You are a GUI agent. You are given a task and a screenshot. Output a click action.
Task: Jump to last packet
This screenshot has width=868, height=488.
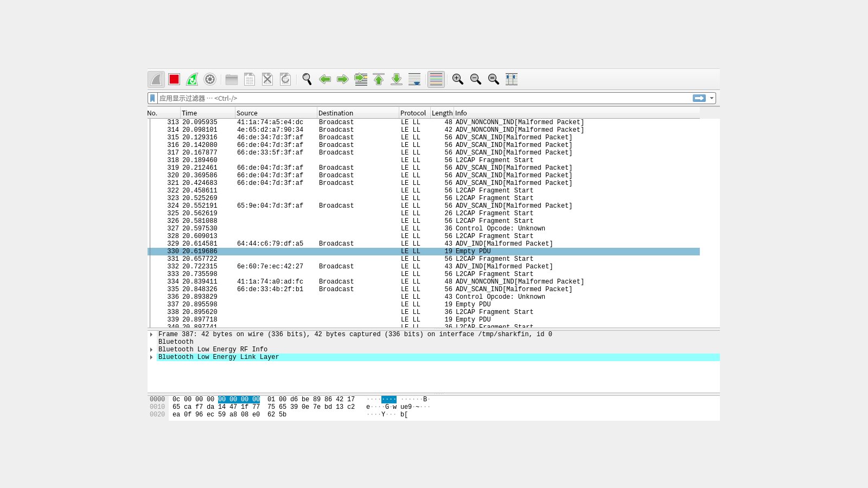(x=397, y=79)
